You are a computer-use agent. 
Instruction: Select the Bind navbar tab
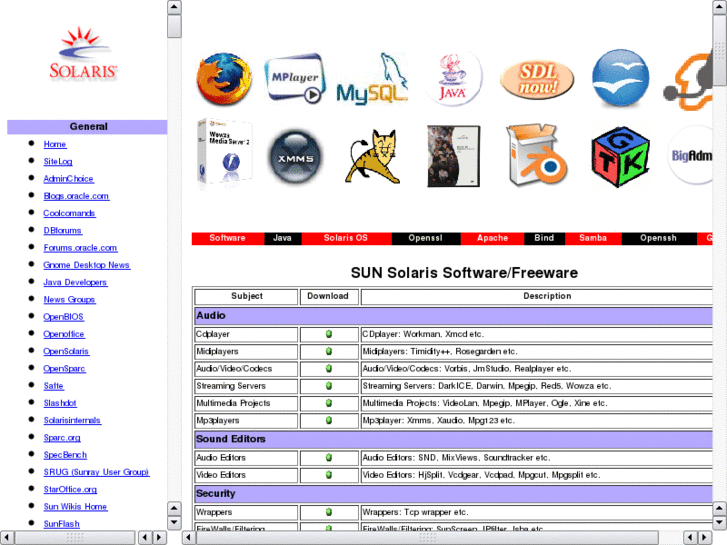[x=544, y=238]
